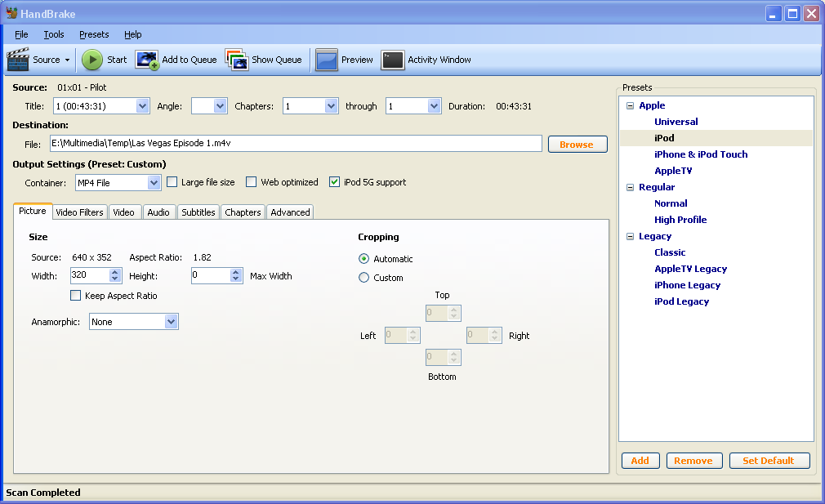Adjust the Width spinner arrows

[x=115, y=275]
